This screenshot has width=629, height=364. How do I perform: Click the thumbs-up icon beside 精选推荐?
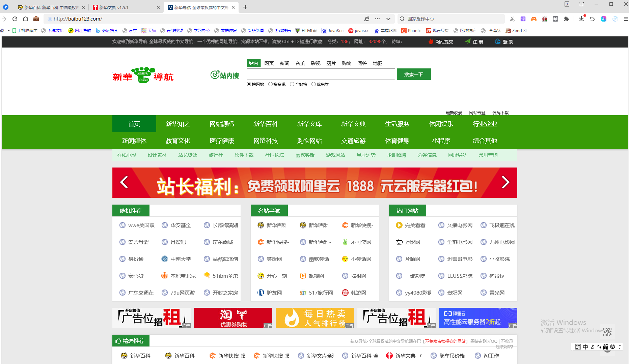tap(118, 341)
